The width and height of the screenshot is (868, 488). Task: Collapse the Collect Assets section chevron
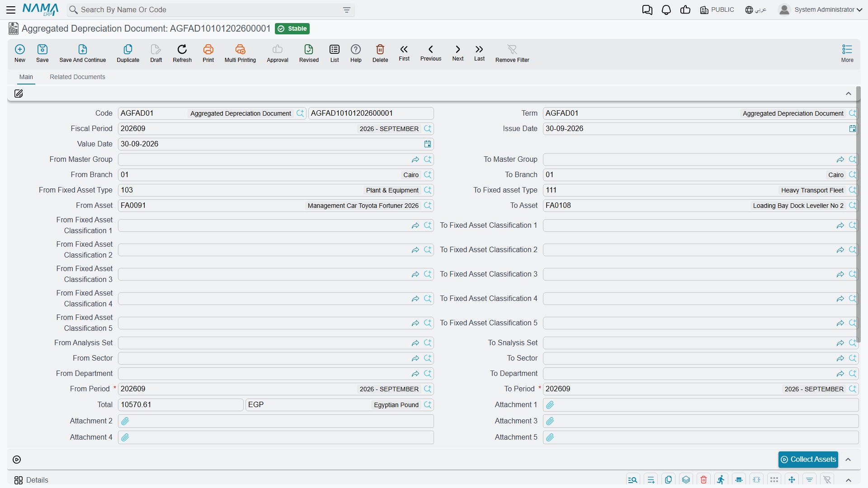tap(849, 460)
